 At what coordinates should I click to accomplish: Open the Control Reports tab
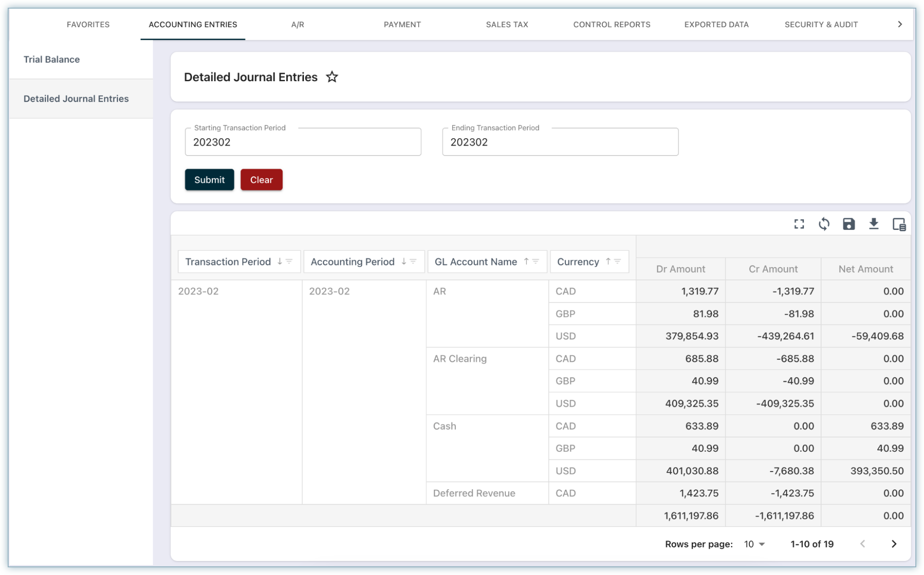(x=611, y=24)
